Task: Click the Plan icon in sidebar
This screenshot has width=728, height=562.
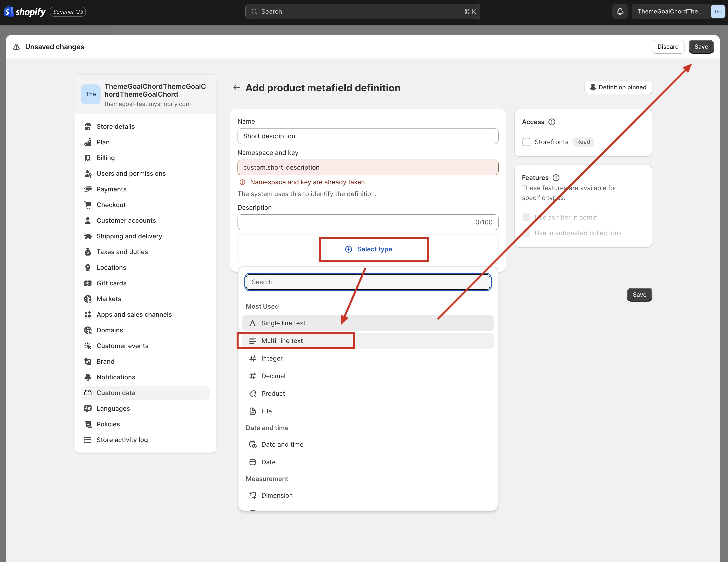Action: (88, 142)
